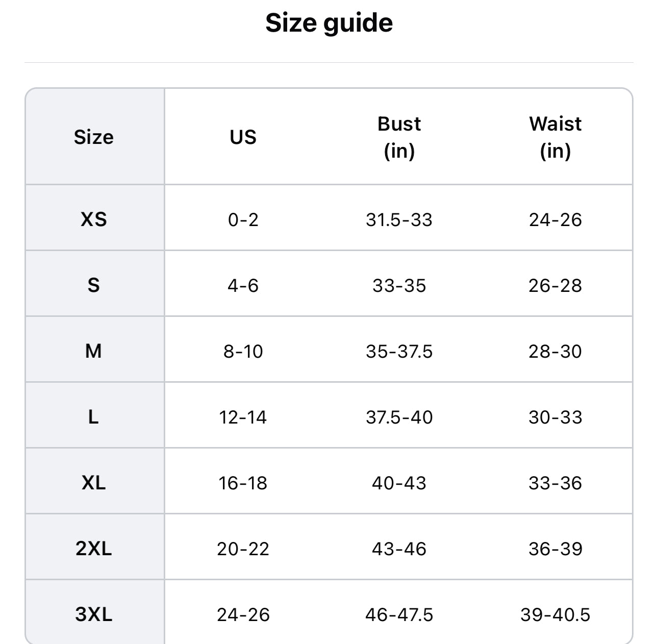Click the bust 40-43 cell
The height and width of the screenshot is (644, 658).
[x=399, y=483]
